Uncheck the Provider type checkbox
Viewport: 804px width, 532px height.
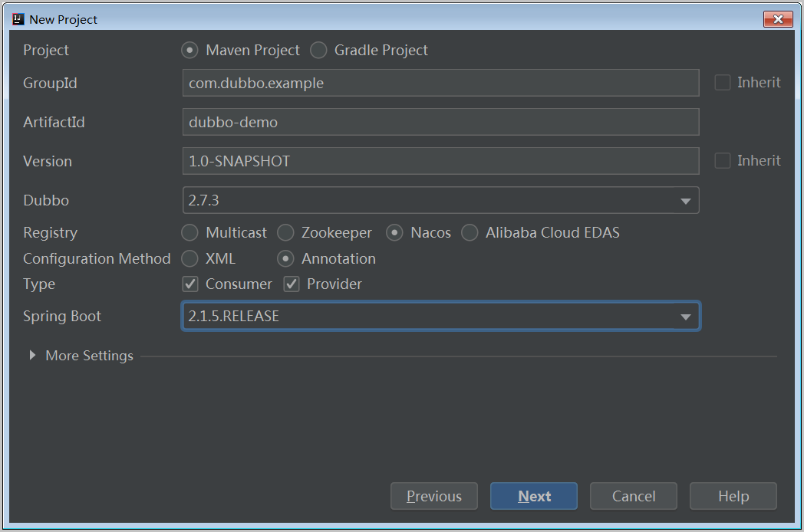[x=292, y=284]
